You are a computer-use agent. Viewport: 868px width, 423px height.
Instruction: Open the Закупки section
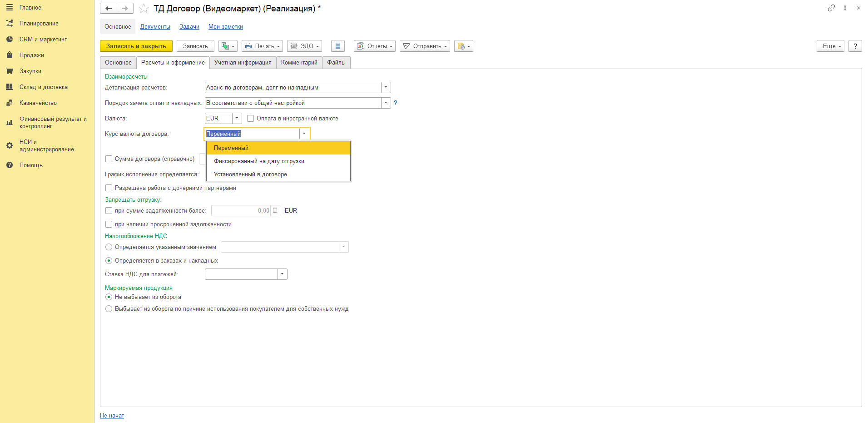pyautogui.click(x=30, y=71)
